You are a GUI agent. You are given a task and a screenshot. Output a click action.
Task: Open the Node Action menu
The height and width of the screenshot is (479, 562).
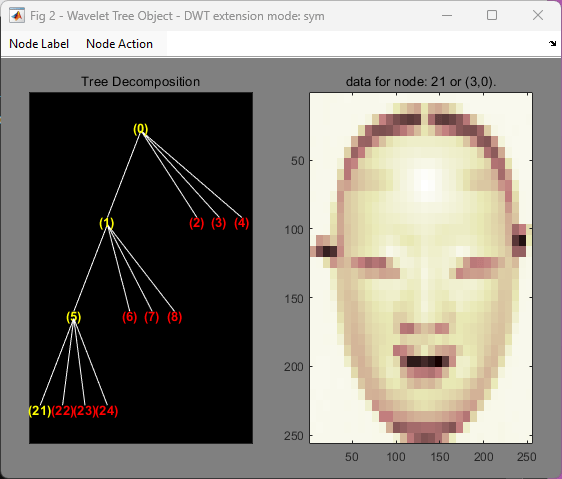tap(119, 44)
